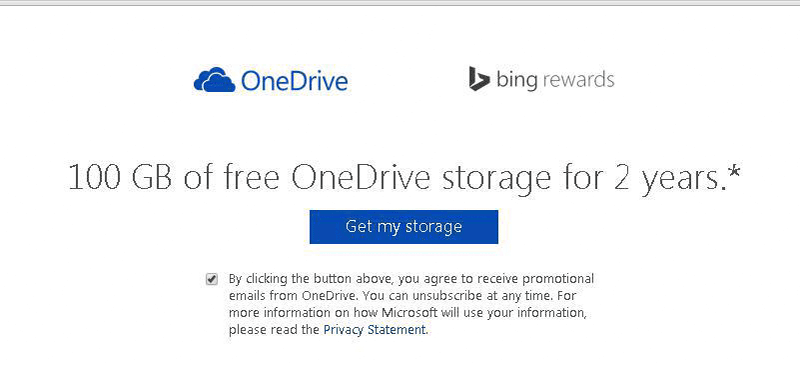The height and width of the screenshot is (368, 800).
Task: Click the 'Get my storage' button
Action: [x=404, y=227]
